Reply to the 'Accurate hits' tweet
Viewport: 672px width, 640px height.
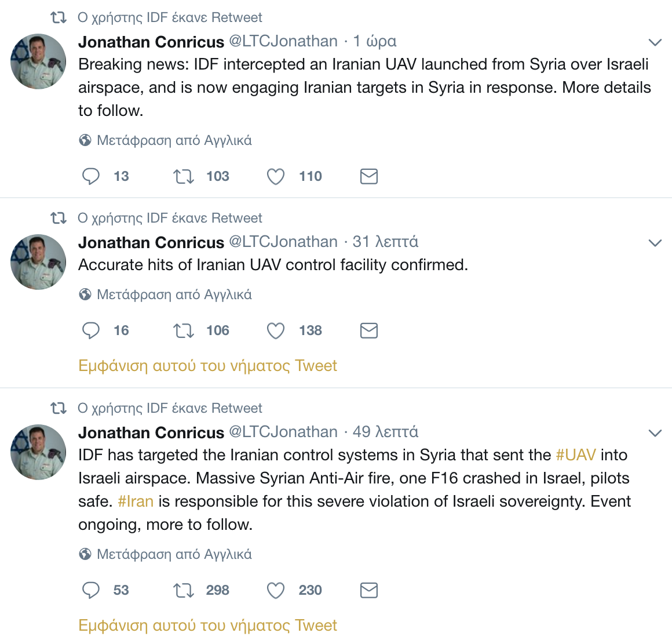coord(91,330)
